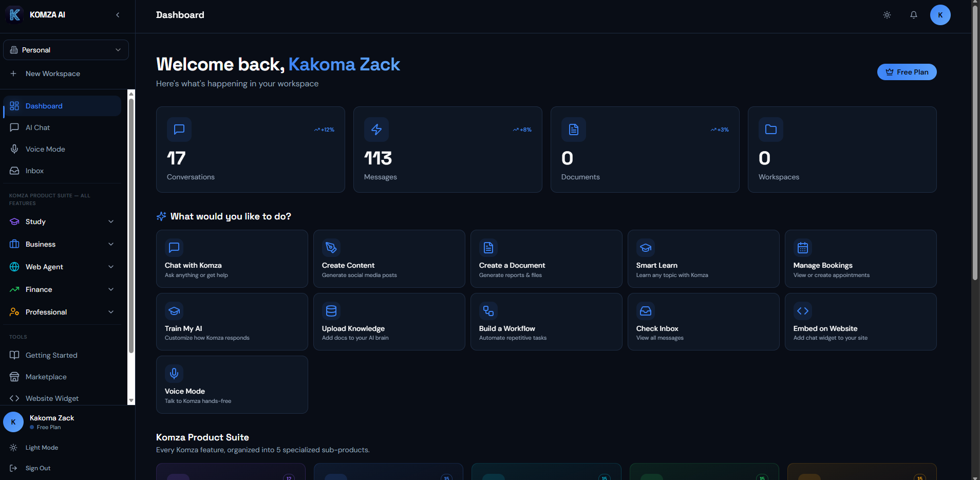Screen dimensions: 980x480
Task: Click the Finance trend chart icon
Action: (14, 289)
